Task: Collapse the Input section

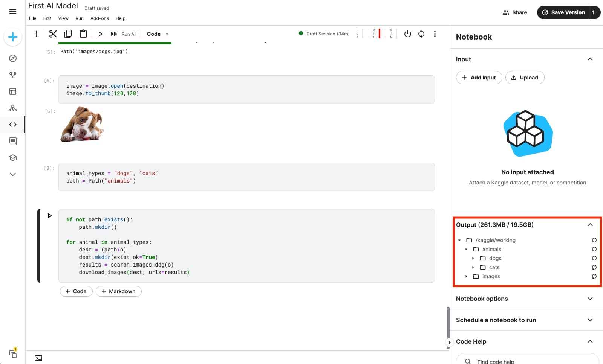Action: tap(590, 59)
